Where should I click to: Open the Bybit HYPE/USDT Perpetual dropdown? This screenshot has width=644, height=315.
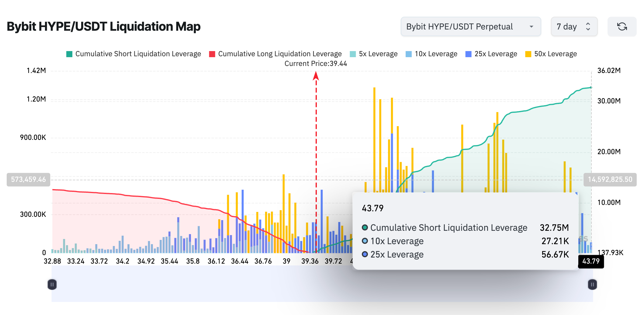471,27
